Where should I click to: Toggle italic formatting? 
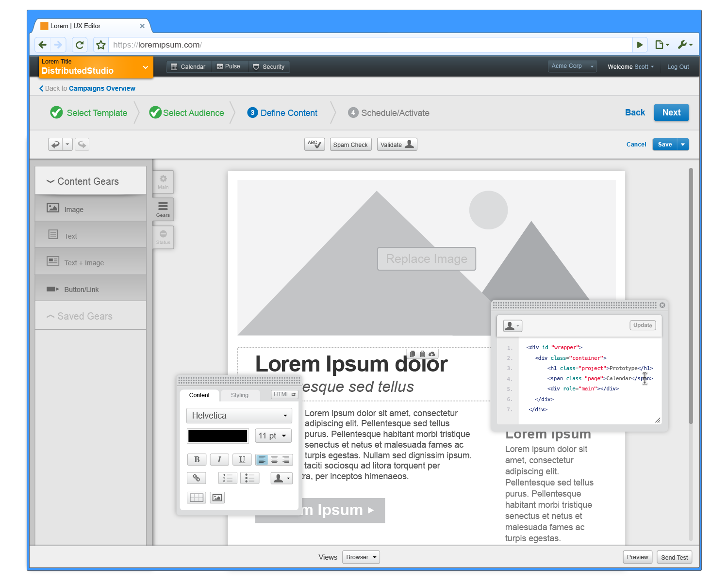pyautogui.click(x=219, y=459)
